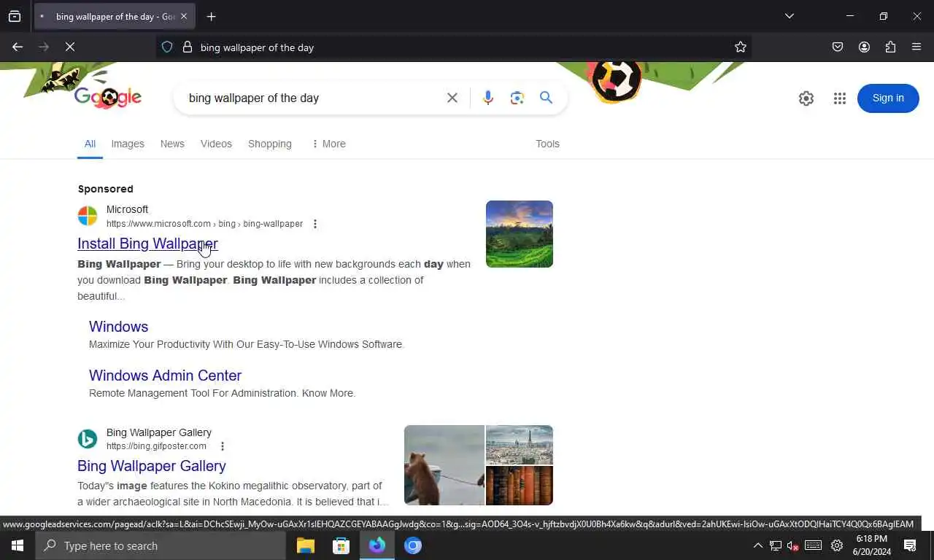Open settings gear in system tray

click(x=837, y=545)
